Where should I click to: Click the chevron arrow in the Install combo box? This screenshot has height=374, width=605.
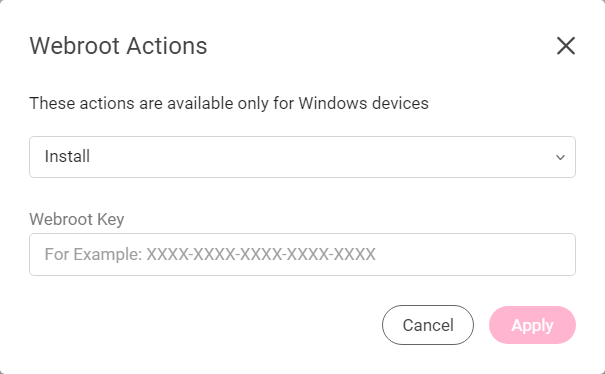point(560,157)
